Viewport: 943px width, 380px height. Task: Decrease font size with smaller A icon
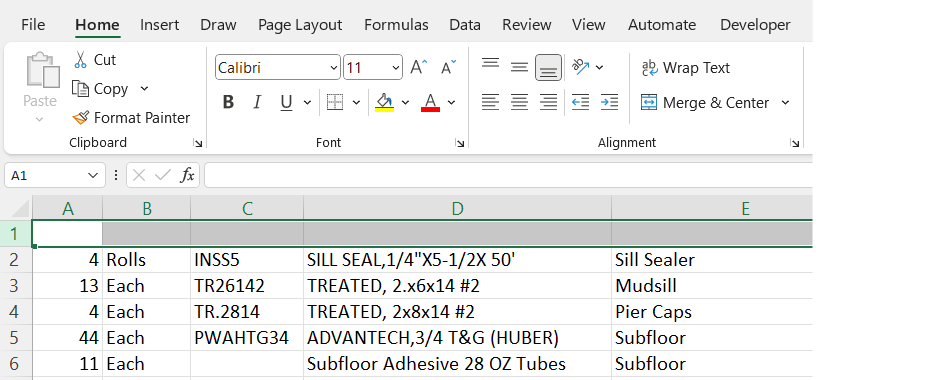[448, 67]
